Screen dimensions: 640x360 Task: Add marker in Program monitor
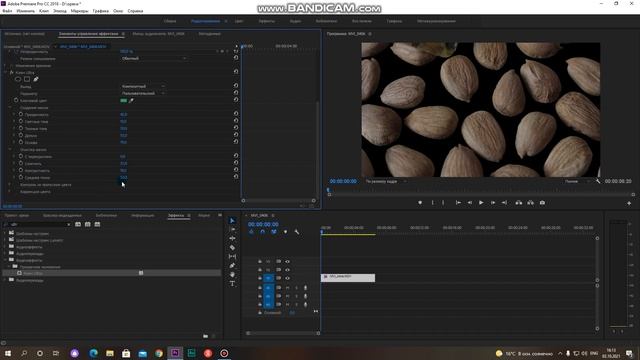tap(420, 202)
